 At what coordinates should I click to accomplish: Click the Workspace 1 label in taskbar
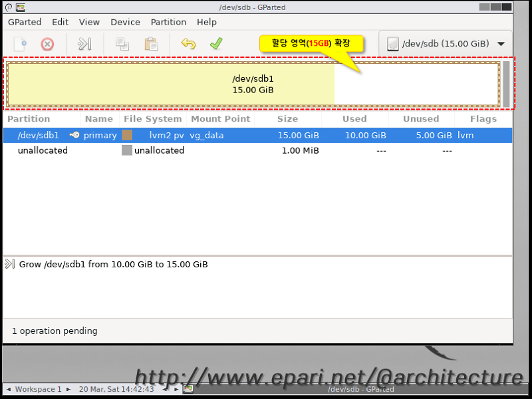click(x=39, y=389)
